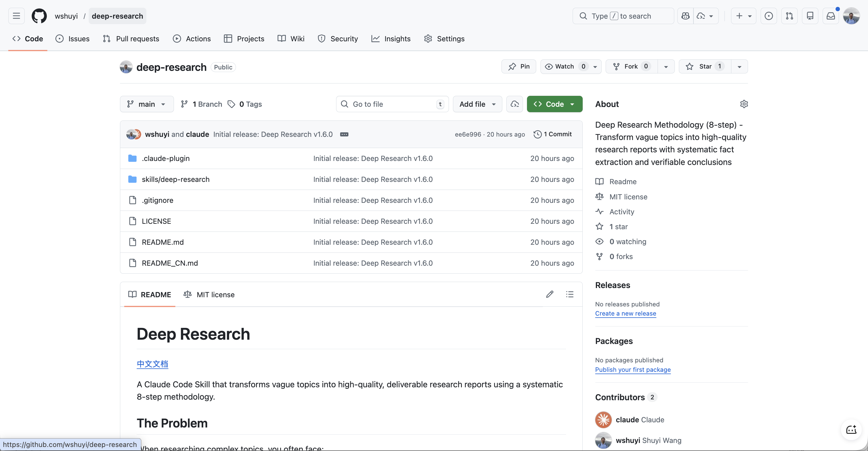Star the deep-research repository
Viewport: 868px width, 451px height.
pyautogui.click(x=705, y=66)
